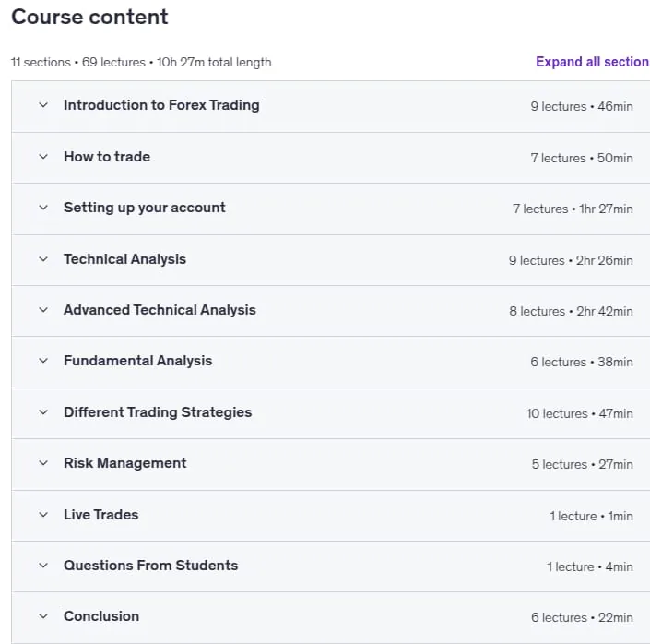Expand chevron for Different Trading Strategies
Image resolution: width=650 pixels, height=644 pixels.
click(x=43, y=412)
